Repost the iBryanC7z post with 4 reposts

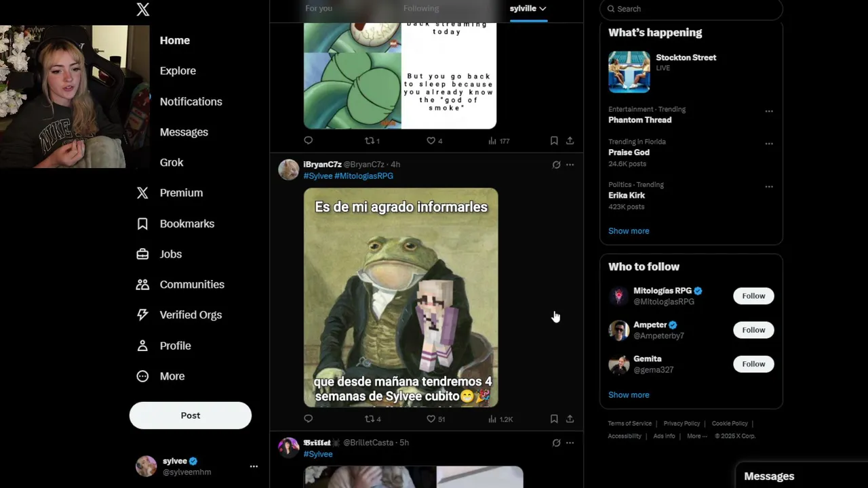pyautogui.click(x=373, y=419)
